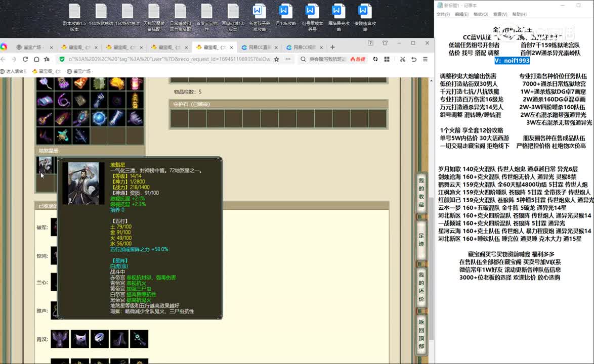Click highlighted text V: noif1993 in Notepad

[x=512, y=61]
